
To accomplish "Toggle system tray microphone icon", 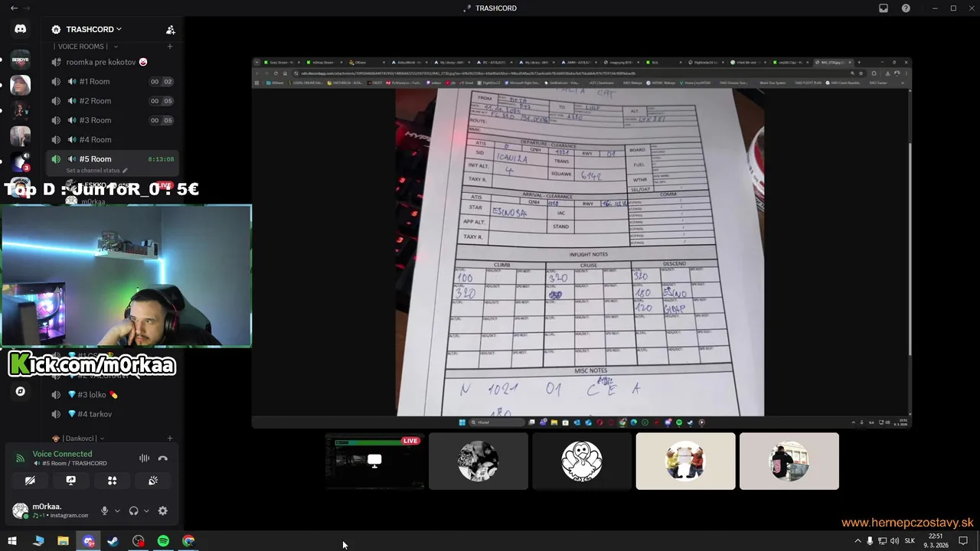I will 870,541.
